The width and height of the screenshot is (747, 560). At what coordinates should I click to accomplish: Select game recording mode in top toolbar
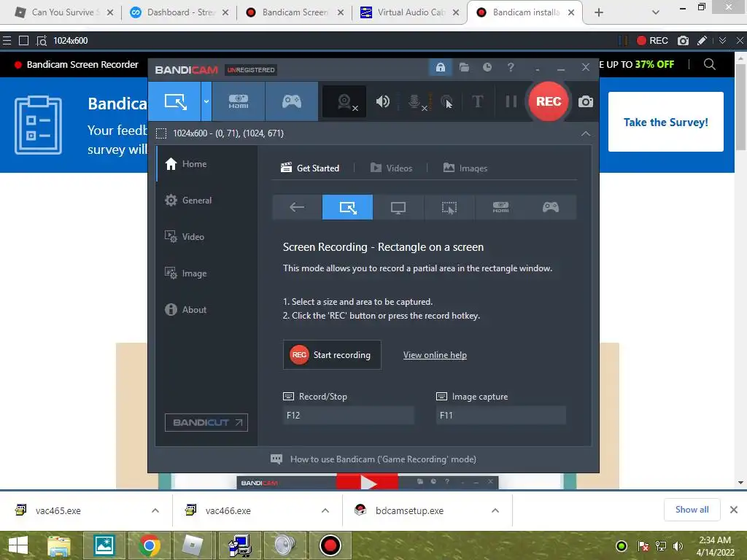292,101
